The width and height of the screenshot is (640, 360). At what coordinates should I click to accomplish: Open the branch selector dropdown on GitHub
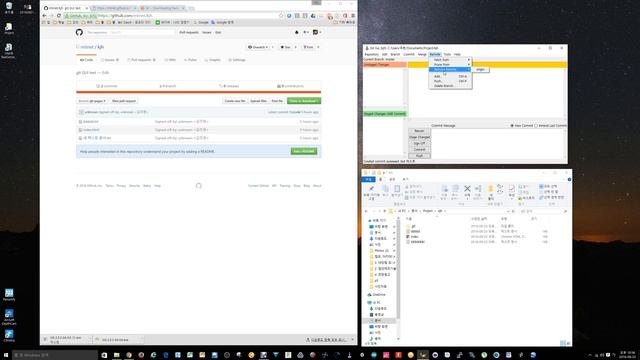(x=92, y=101)
